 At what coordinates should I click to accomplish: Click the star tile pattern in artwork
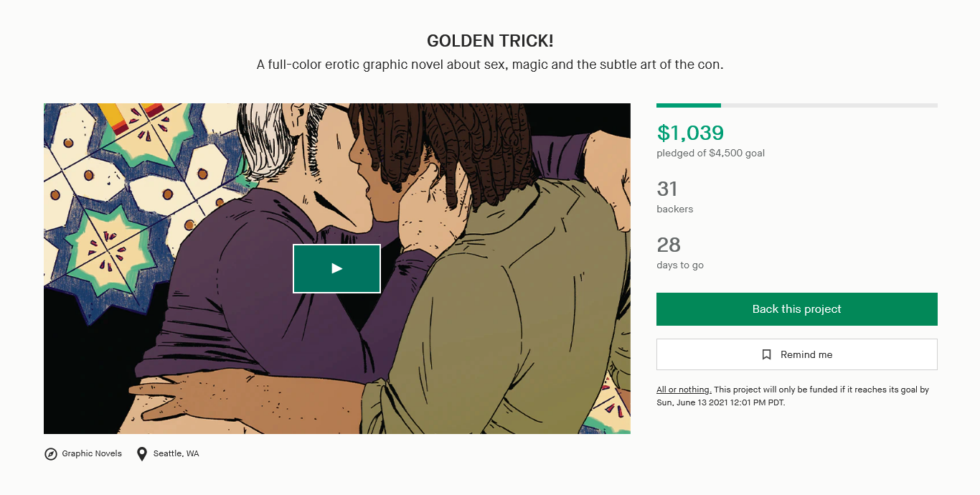108,244
